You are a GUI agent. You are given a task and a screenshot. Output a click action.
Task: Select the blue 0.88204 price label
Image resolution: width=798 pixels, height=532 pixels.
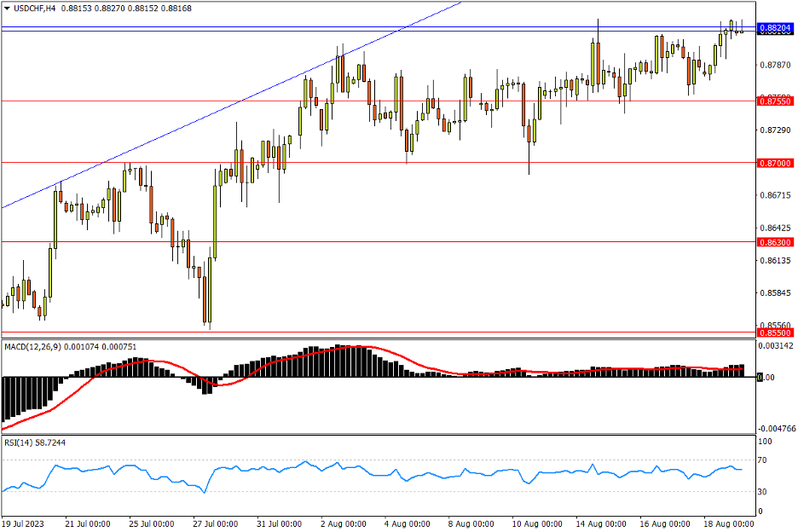tap(774, 28)
